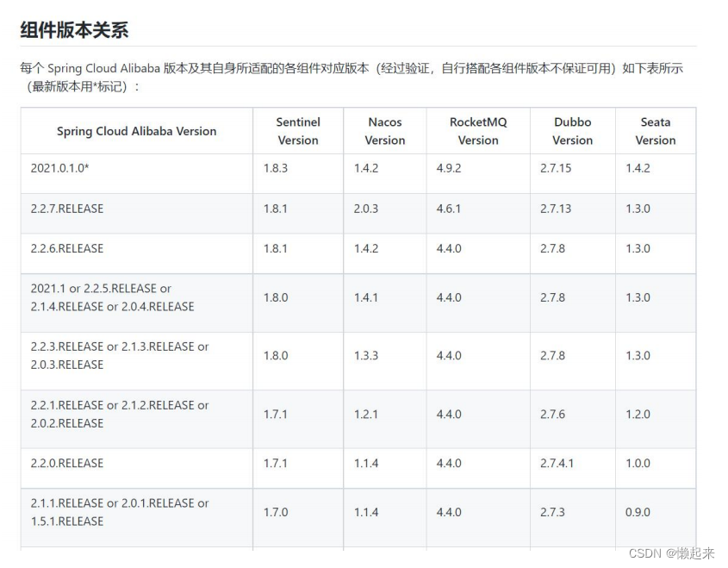The width and height of the screenshot is (728, 568).
Task: Click RocketMQ 4.4.0 in 2.1.1.RELEASE row
Action: point(449,512)
